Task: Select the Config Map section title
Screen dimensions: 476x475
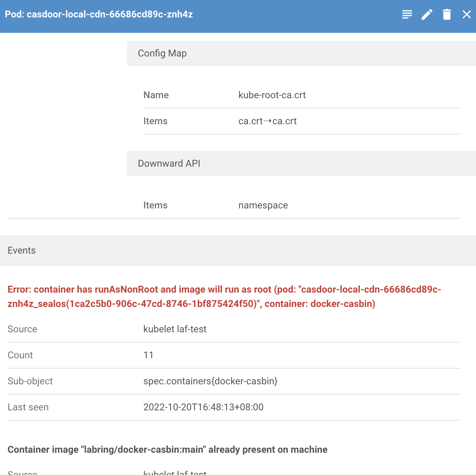Action: click(x=162, y=53)
